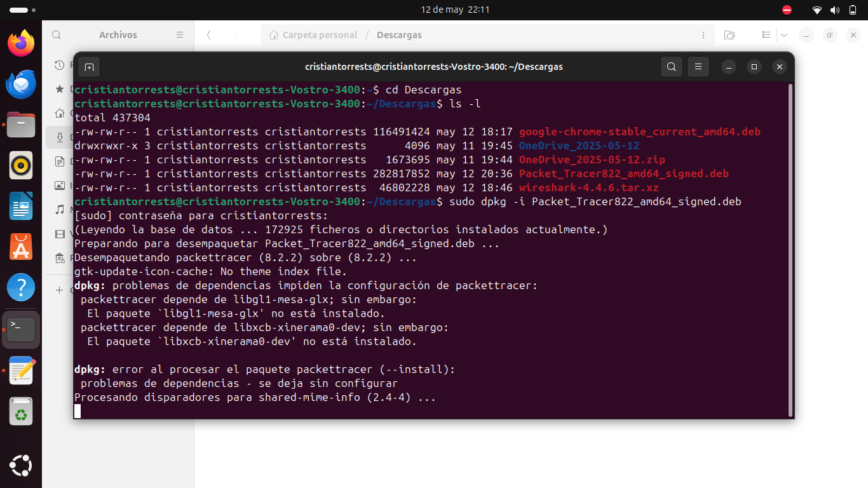Viewport: 868px width, 488px height.
Task: Open a new tab in the terminal
Action: 89,67
